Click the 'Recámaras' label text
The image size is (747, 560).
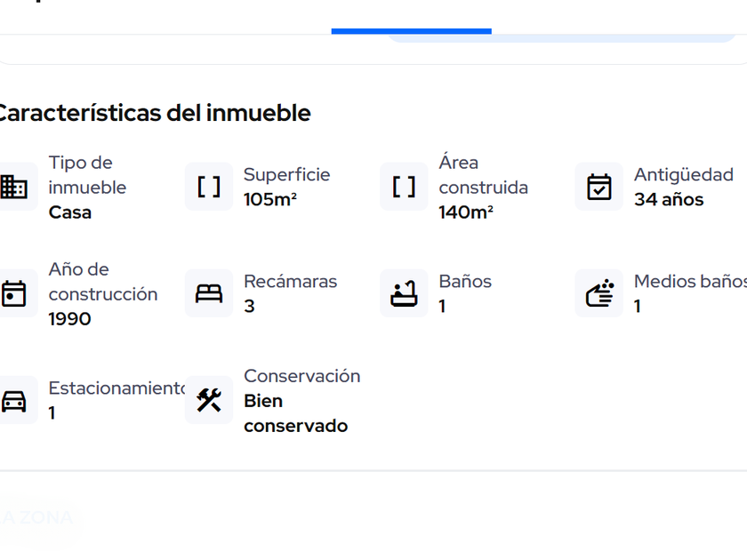(x=291, y=282)
